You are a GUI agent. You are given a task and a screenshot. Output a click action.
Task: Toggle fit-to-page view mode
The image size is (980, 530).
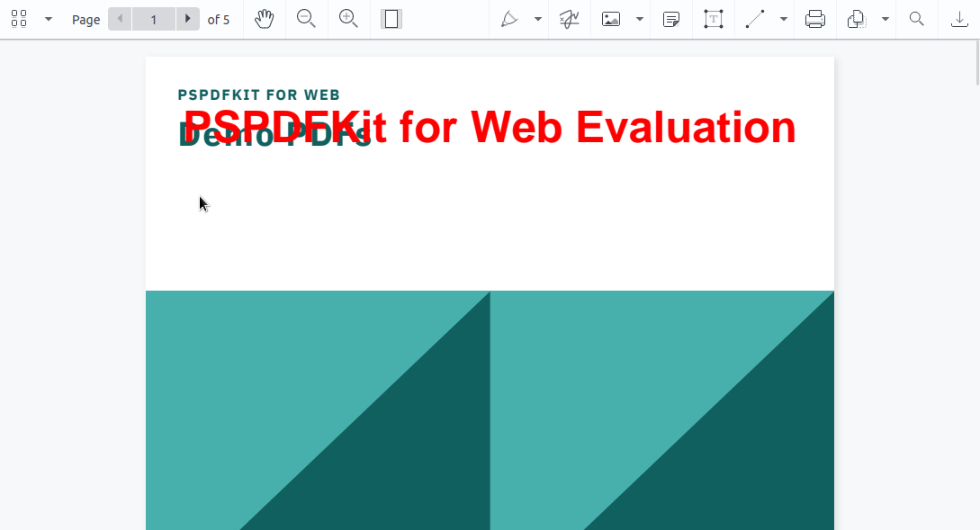391,19
